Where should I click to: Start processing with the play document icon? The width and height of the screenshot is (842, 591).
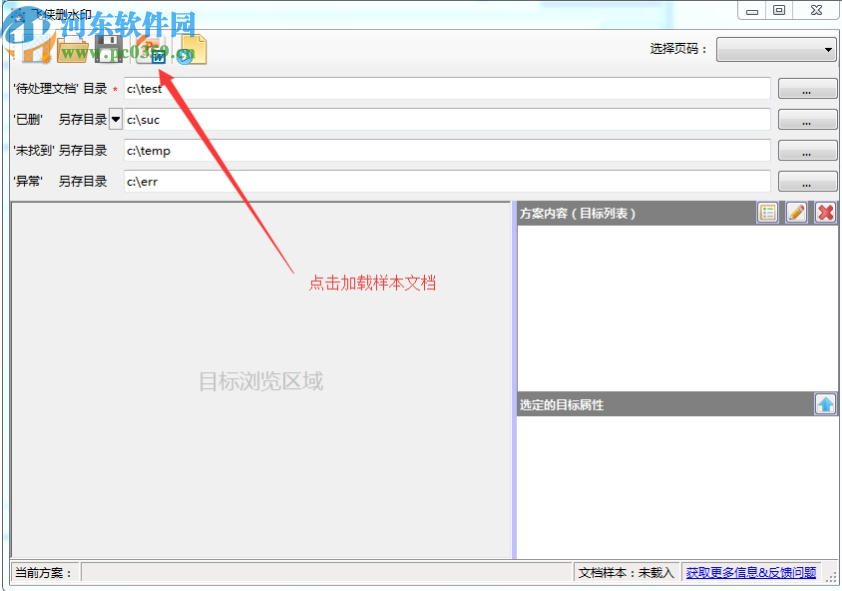coord(192,49)
